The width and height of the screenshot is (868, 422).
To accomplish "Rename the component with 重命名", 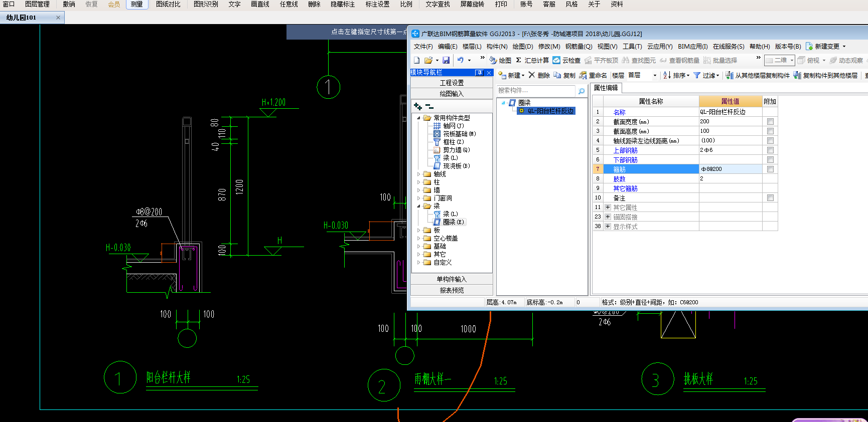I will pos(593,75).
